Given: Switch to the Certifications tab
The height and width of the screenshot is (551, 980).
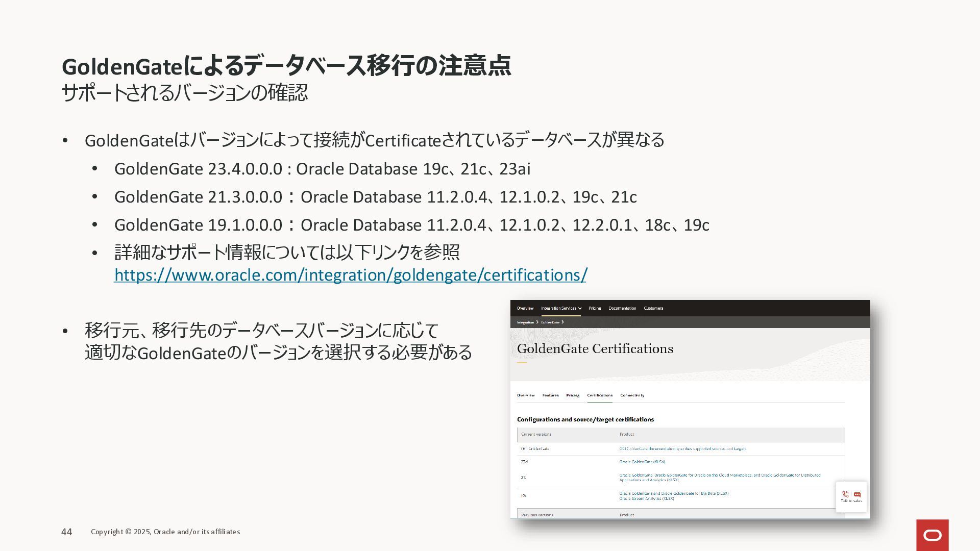Looking at the screenshot, I should tap(600, 395).
